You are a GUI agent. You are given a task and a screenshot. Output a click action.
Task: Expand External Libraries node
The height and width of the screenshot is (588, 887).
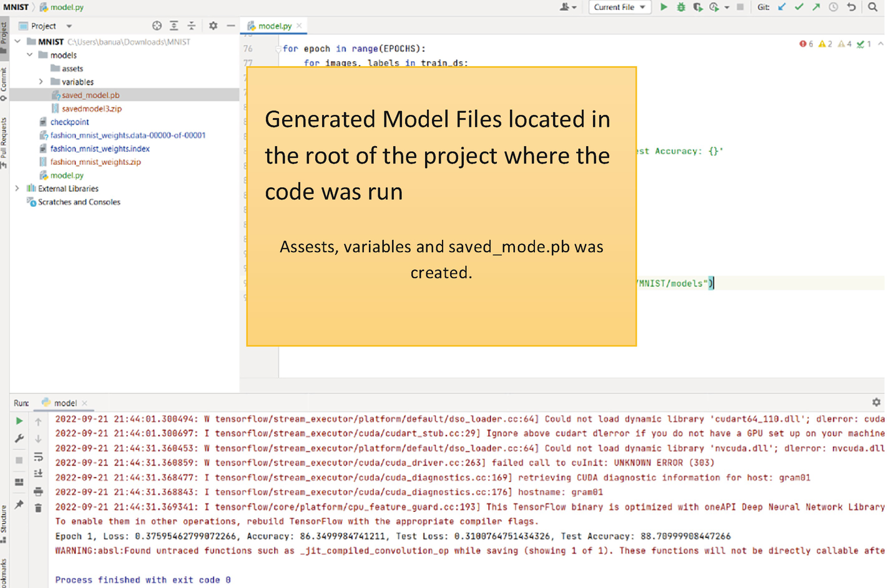tap(17, 189)
